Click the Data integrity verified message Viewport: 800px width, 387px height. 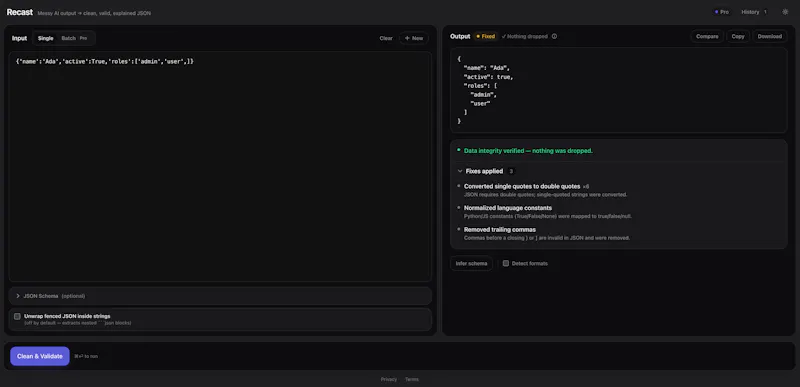528,151
